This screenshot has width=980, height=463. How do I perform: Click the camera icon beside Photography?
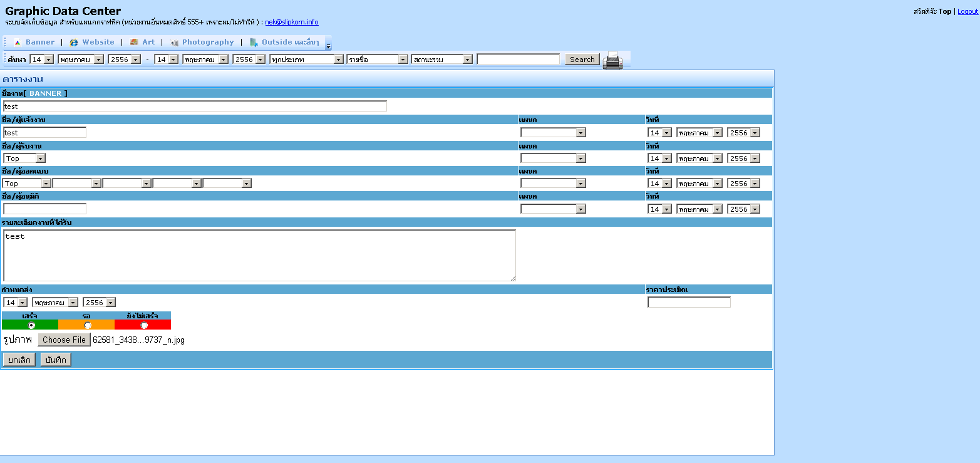(175, 43)
